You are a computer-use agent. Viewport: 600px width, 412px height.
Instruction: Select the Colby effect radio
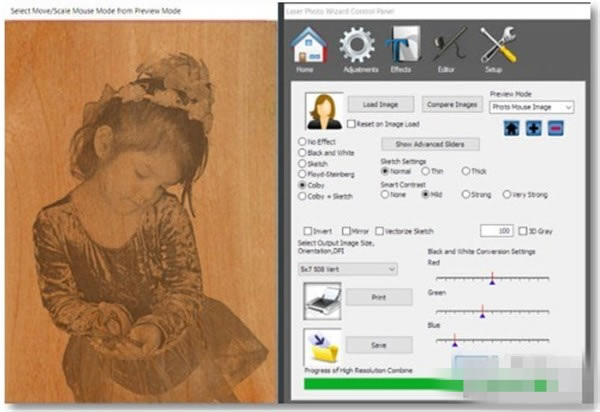302,185
